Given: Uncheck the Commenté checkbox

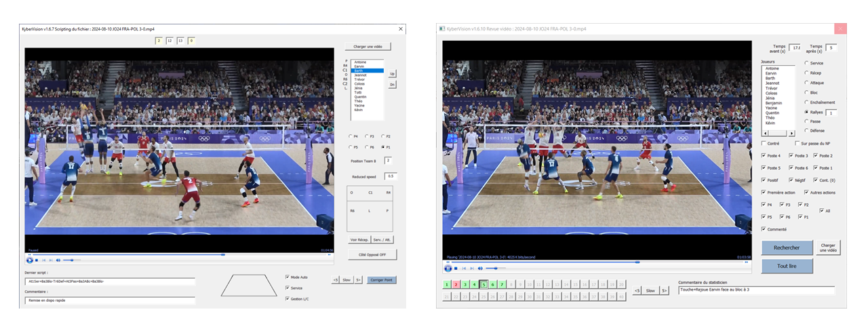Looking at the screenshot, I should click(x=764, y=229).
